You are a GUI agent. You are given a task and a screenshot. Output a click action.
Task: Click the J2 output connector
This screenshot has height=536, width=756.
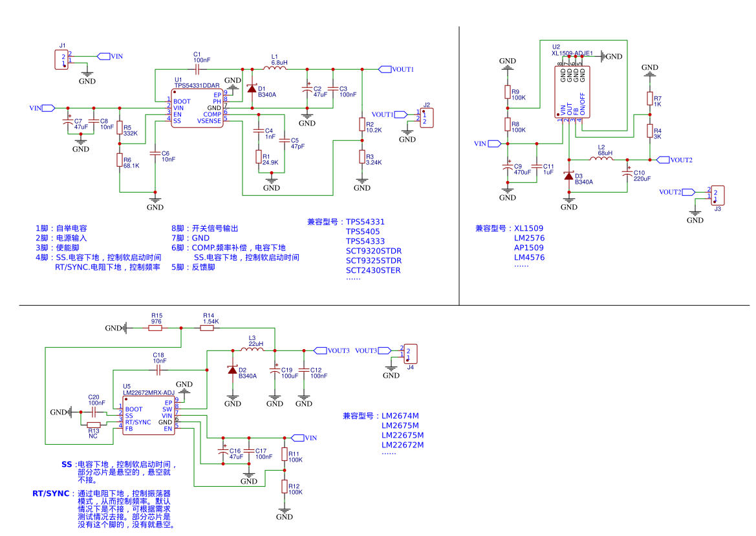(x=427, y=118)
